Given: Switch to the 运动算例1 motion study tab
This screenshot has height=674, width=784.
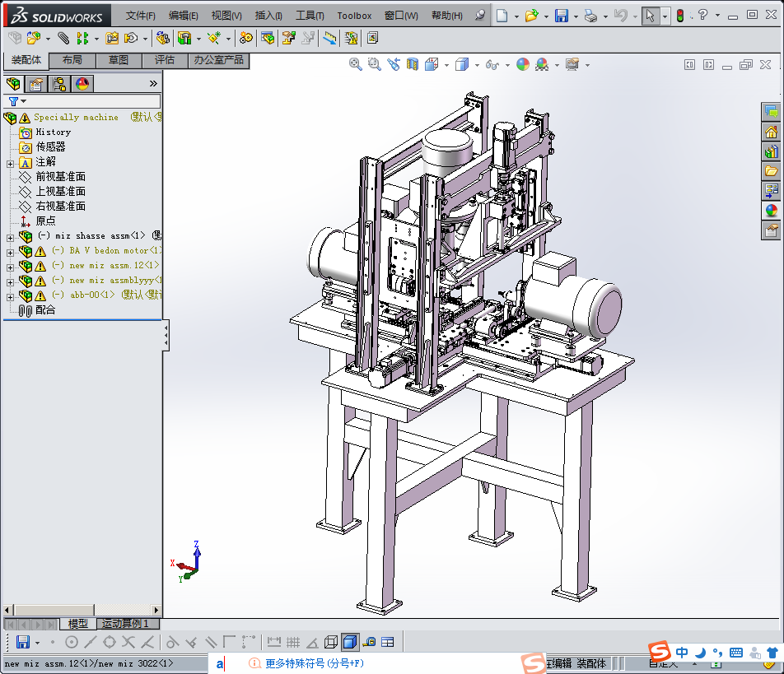Looking at the screenshot, I should click(125, 624).
